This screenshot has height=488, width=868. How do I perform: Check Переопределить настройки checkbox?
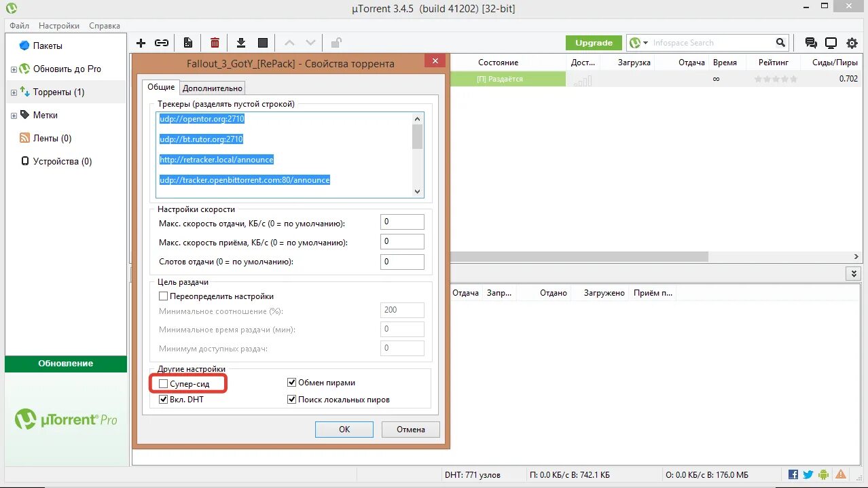point(163,296)
